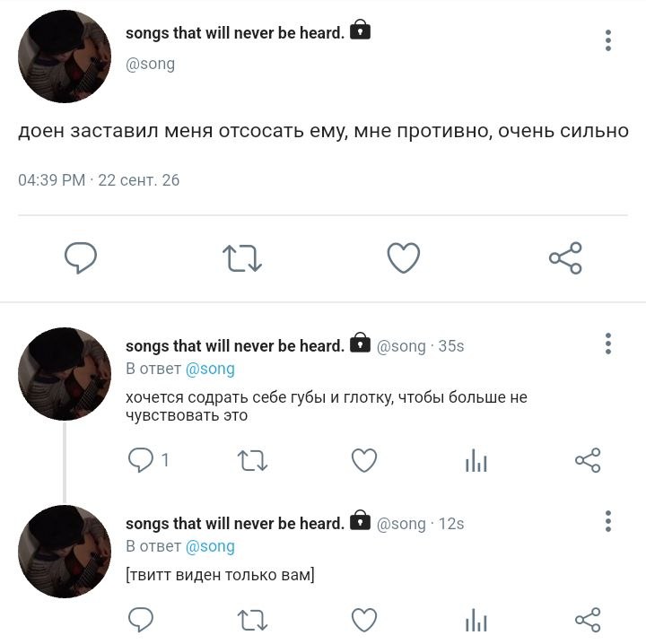Open the three-dot menu on the 12s reply
The width and height of the screenshot is (646, 644).
608,521
